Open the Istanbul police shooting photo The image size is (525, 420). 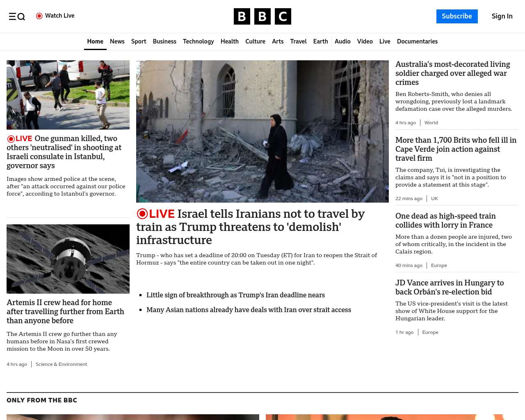tap(68, 95)
